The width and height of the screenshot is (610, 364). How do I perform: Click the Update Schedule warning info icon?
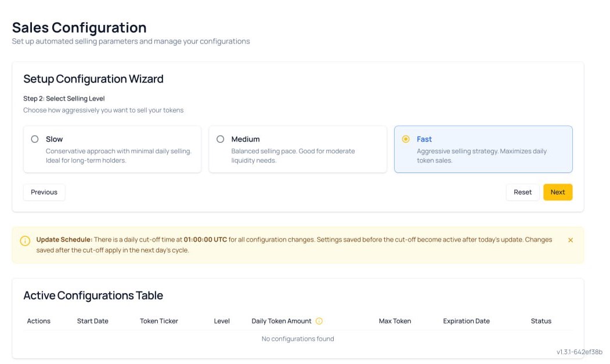[25, 241]
